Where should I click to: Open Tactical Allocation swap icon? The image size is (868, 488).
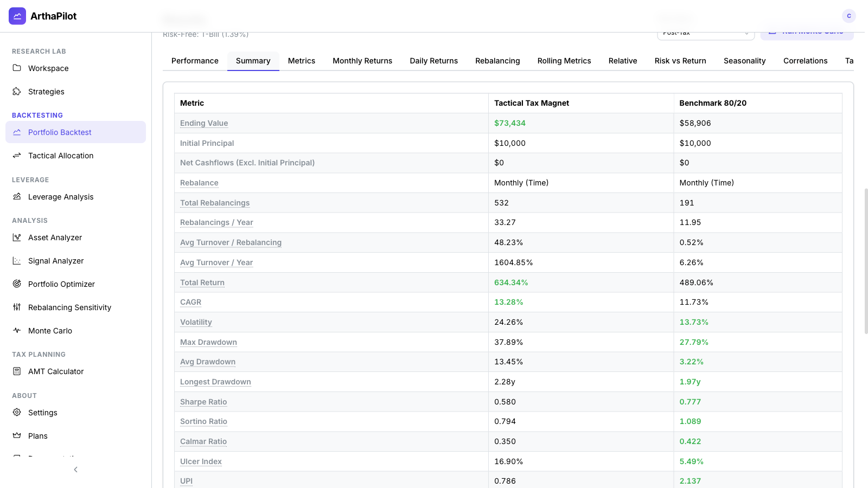17,156
